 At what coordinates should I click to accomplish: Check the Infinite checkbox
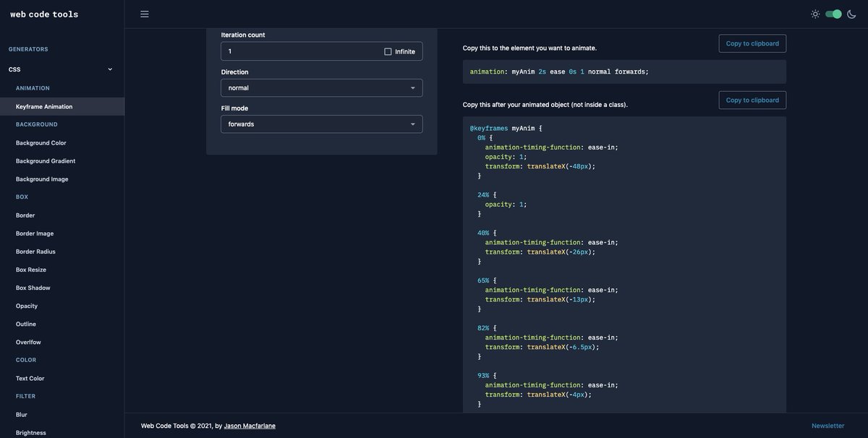[388, 51]
